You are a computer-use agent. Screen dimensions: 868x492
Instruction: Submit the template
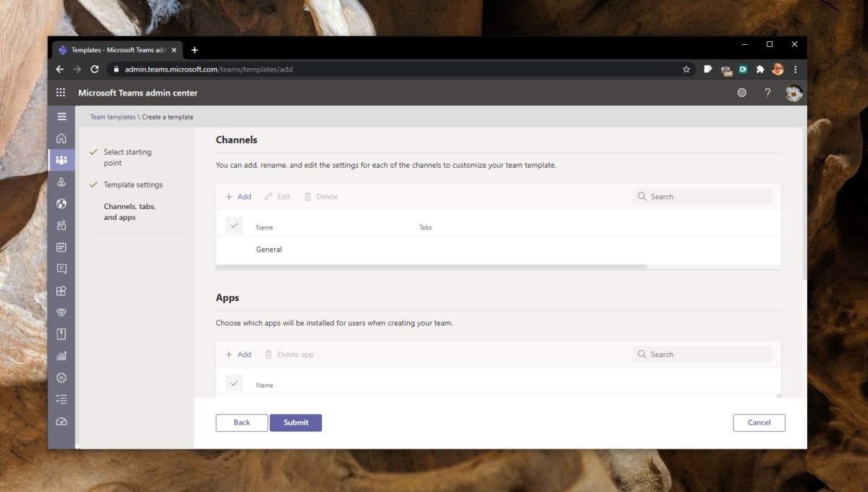(296, 423)
